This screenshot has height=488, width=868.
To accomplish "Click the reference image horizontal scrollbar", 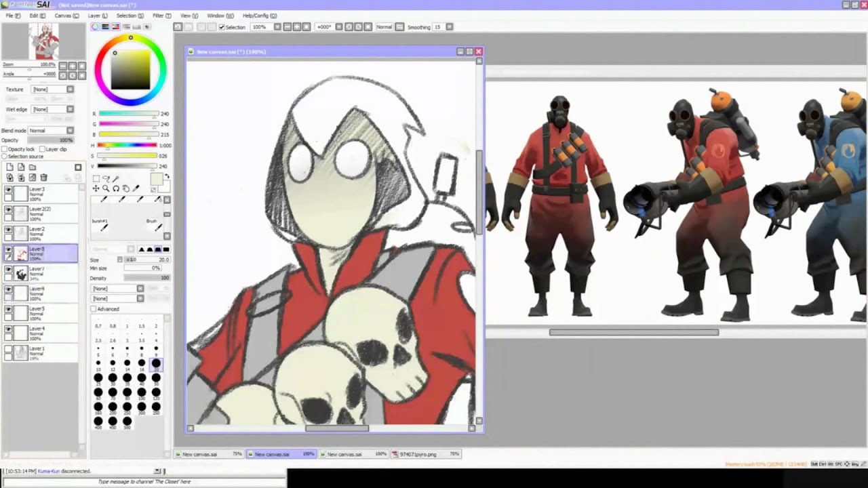I will pyautogui.click(x=633, y=332).
